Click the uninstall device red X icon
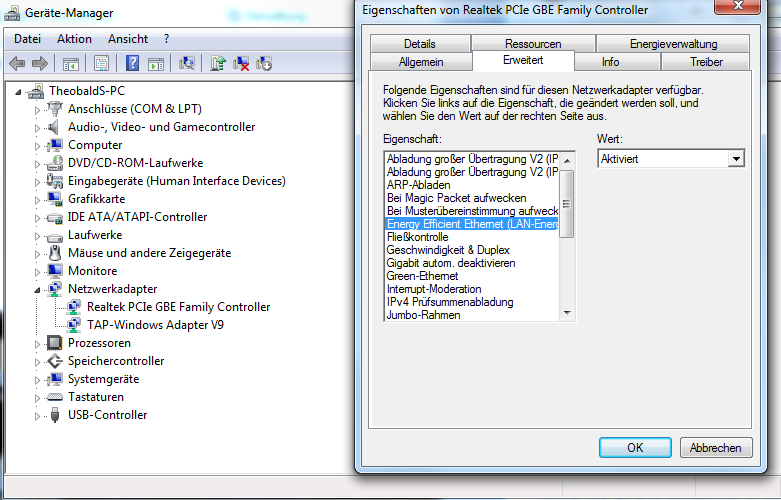The image size is (781, 500). click(x=241, y=64)
